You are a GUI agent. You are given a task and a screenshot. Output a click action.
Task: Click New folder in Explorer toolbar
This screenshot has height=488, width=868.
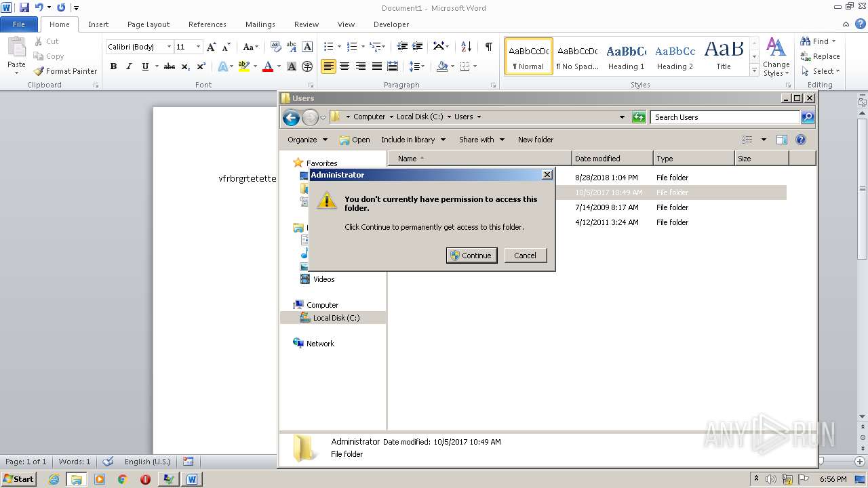click(x=536, y=140)
